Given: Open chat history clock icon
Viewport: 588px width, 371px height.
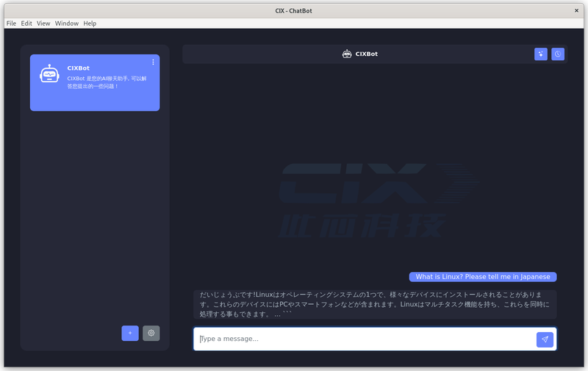Looking at the screenshot, I should [x=558, y=54].
